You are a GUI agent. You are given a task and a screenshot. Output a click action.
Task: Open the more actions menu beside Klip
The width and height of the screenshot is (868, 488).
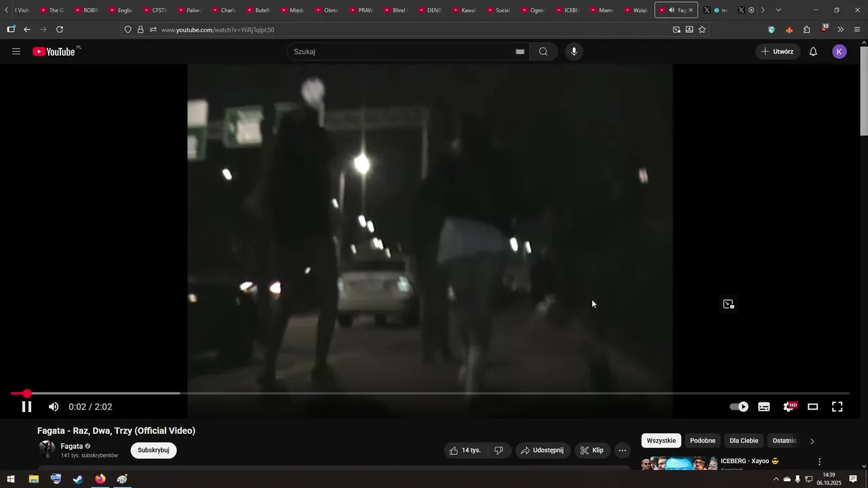pos(623,450)
